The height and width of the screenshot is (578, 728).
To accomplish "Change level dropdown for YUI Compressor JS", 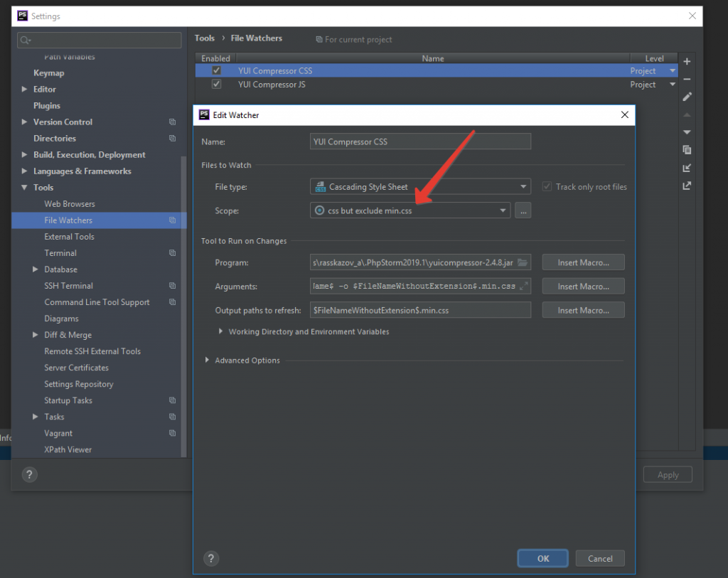I will 673,84.
